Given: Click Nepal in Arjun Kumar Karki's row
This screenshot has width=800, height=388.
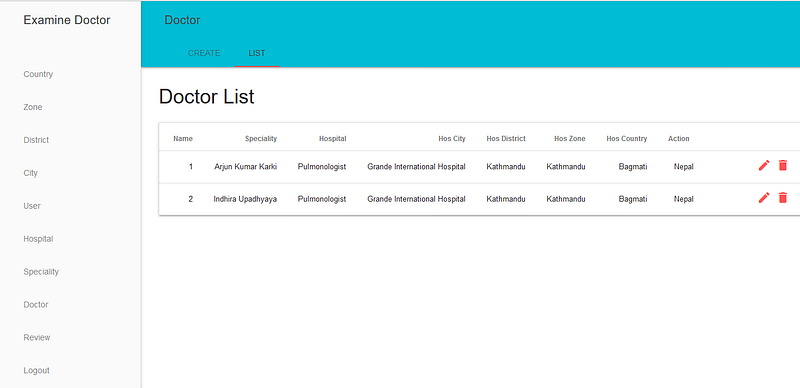Looking at the screenshot, I should click(684, 166).
